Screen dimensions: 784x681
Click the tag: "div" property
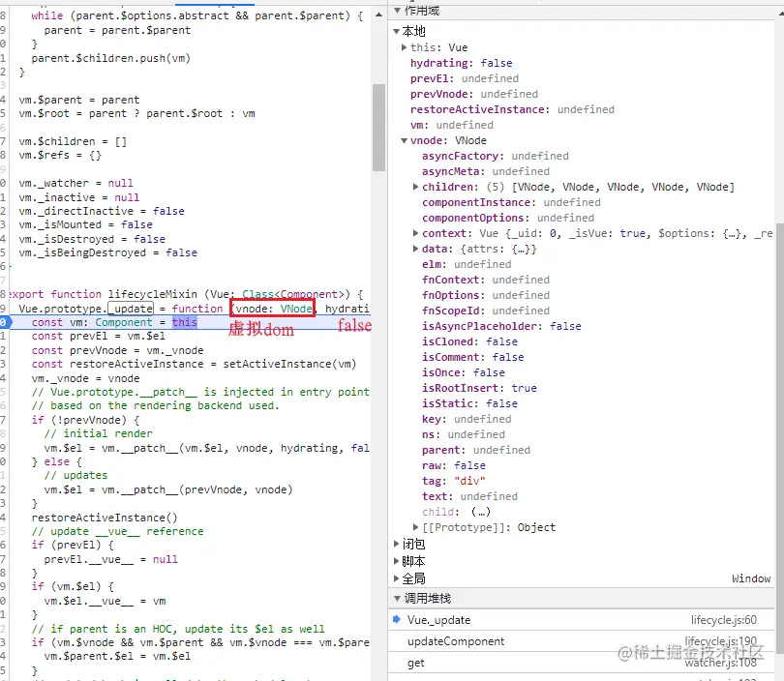tap(454, 481)
